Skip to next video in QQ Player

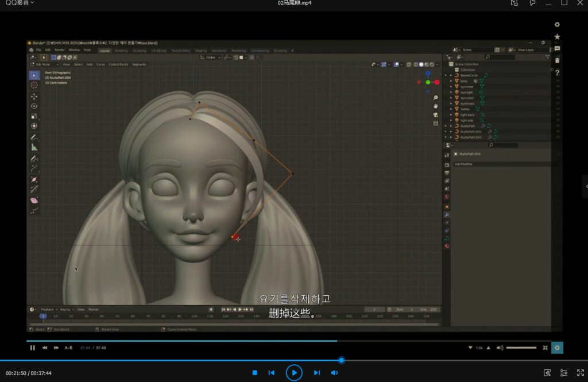[x=317, y=373]
